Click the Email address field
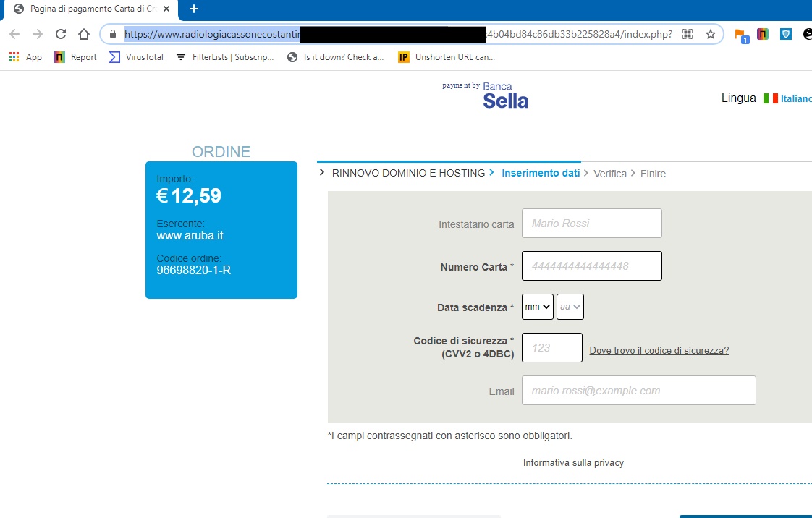Viewport: 812px width, 518px height. point(639,390)
